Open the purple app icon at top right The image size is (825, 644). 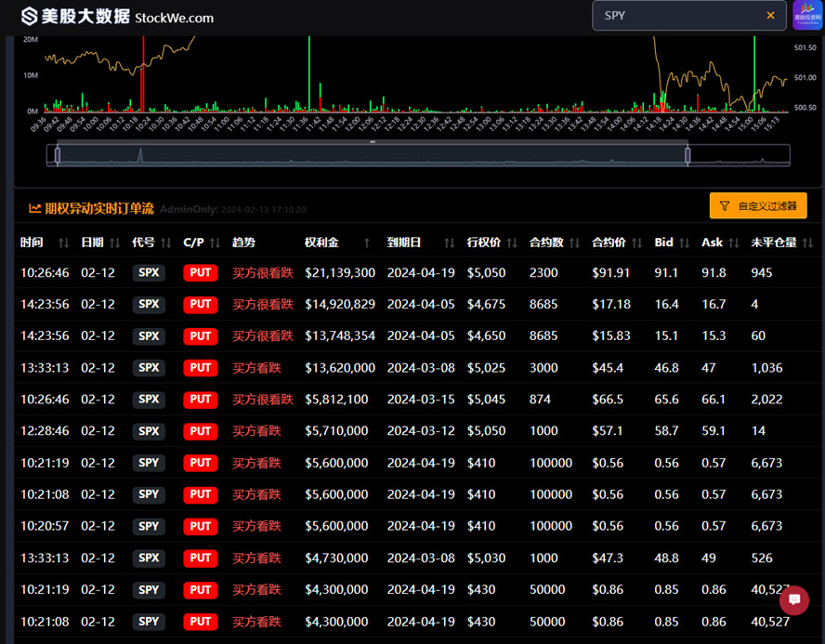(x=807, y=15)
